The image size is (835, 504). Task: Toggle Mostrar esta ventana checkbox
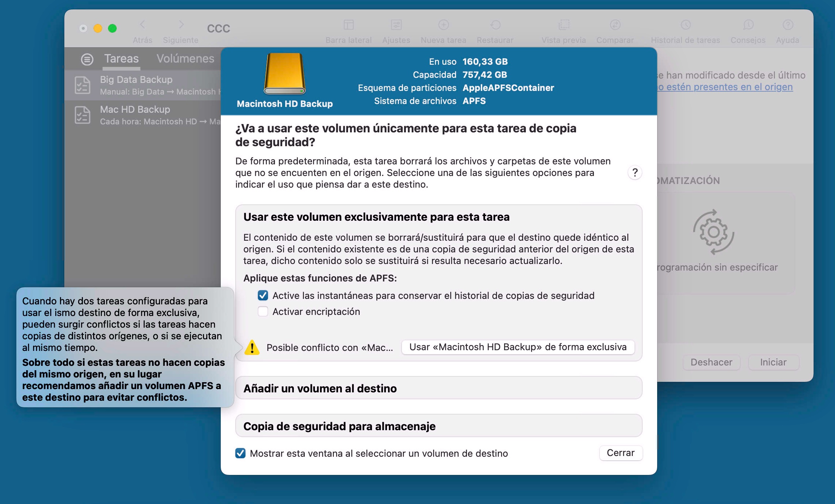pos(240,453)
